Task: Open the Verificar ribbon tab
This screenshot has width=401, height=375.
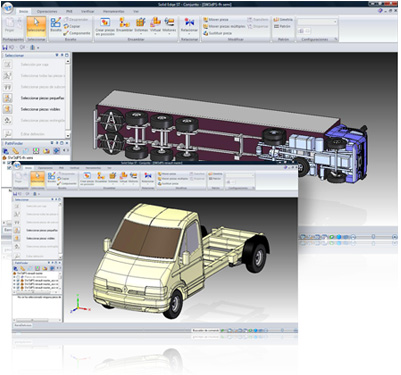Action: coord(88,12)
